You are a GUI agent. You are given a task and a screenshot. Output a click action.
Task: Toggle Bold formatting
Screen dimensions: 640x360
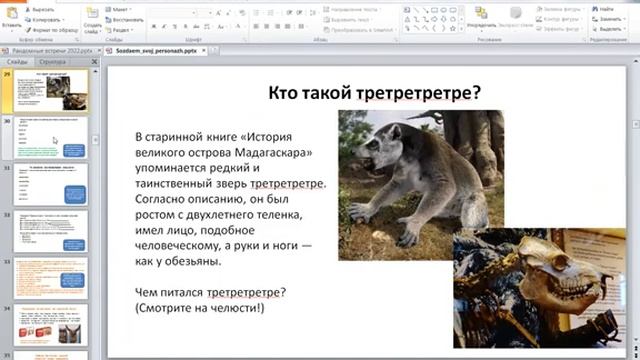click(x=154, y=27)
